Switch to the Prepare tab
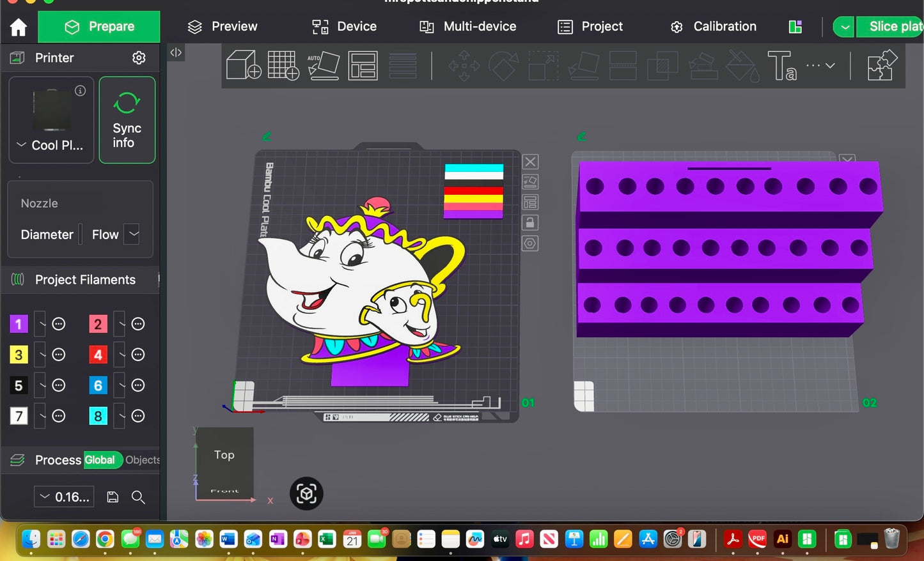This screenshot has height=561, width=924. (99, 27)
